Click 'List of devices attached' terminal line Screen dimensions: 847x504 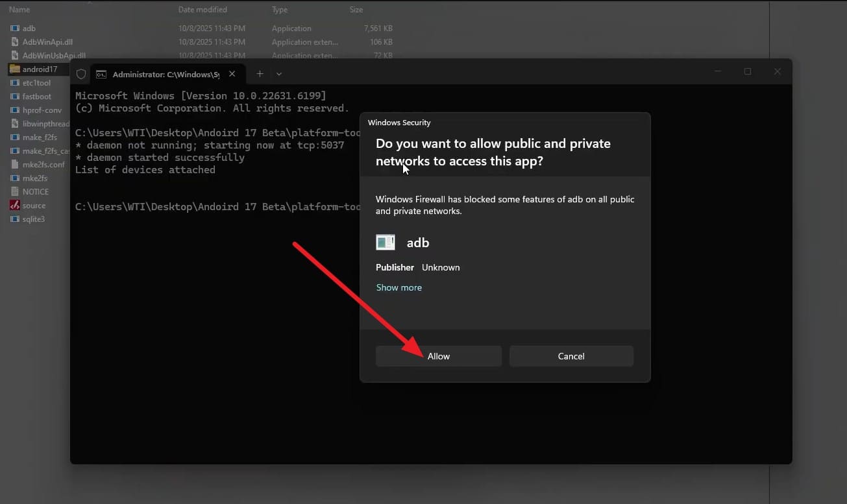[145, 170]
